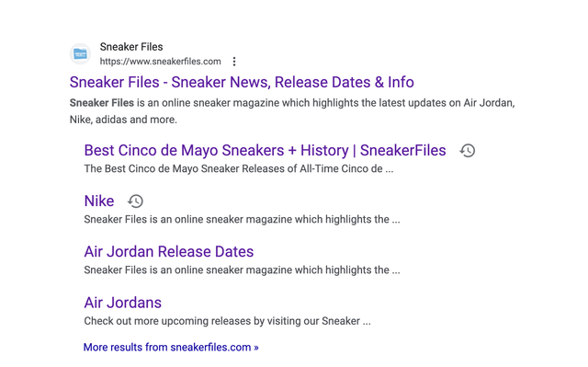Click the Sneaker Files favicon logo
Viewport: 588px width, 367px height.
pos(80,54)
